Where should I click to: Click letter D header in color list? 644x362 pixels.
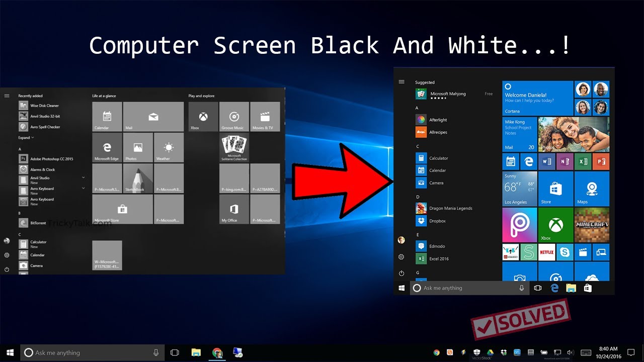coord(418,197)
